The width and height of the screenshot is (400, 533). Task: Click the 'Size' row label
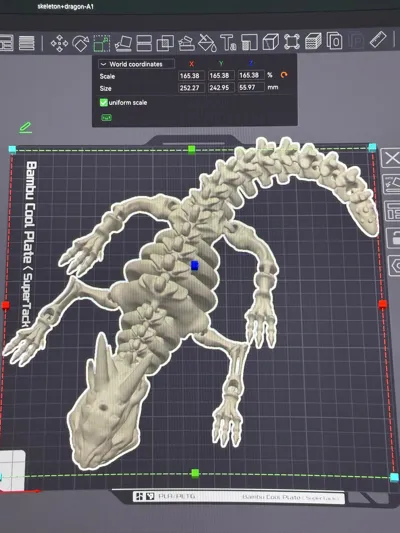coord(105,89)
